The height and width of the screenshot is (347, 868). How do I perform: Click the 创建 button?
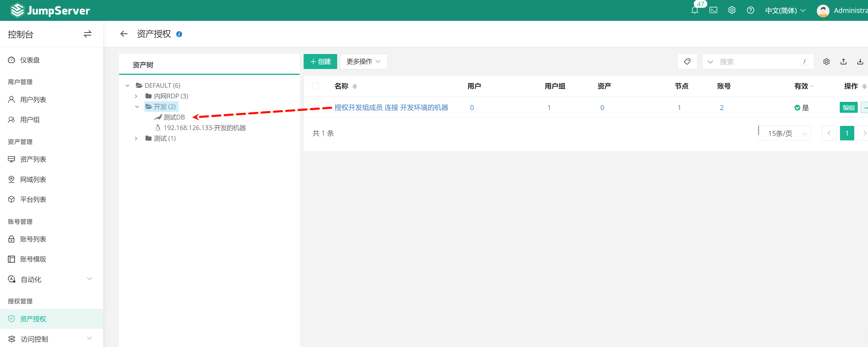320,62
